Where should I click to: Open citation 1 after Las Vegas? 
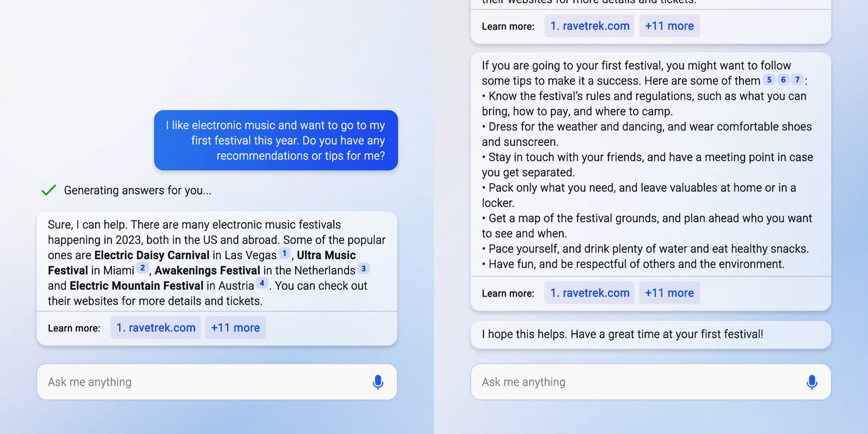[284, 253]
